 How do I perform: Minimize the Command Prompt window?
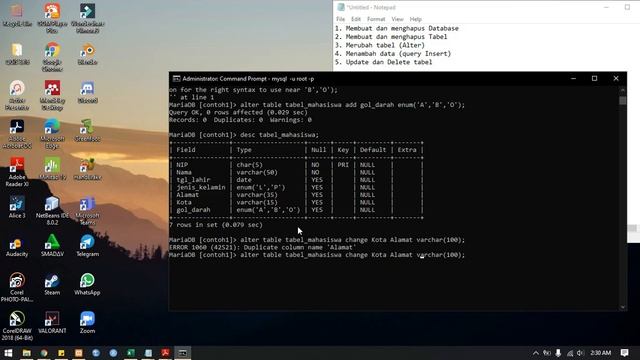573,78
